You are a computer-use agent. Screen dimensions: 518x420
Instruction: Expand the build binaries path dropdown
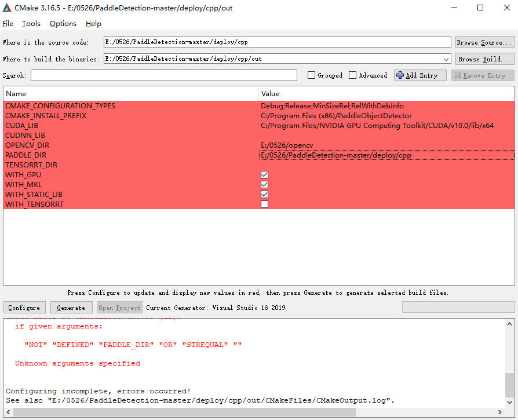(446, 59)
